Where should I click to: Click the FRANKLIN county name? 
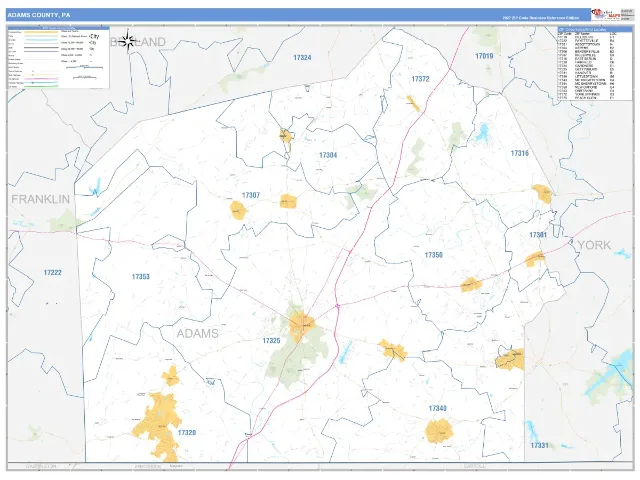pos(40,199)
